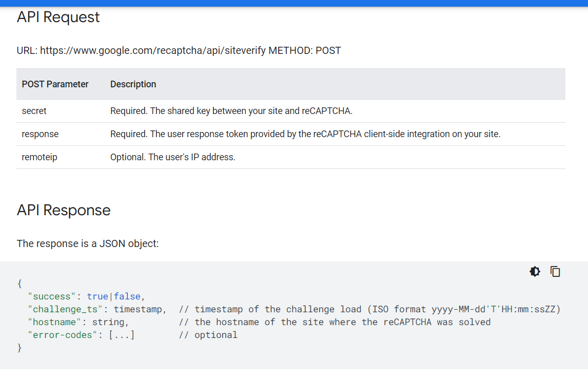
Task: Click the "challenge_ts" key in code
Action: pyautogui.click(x=65, y=309)
